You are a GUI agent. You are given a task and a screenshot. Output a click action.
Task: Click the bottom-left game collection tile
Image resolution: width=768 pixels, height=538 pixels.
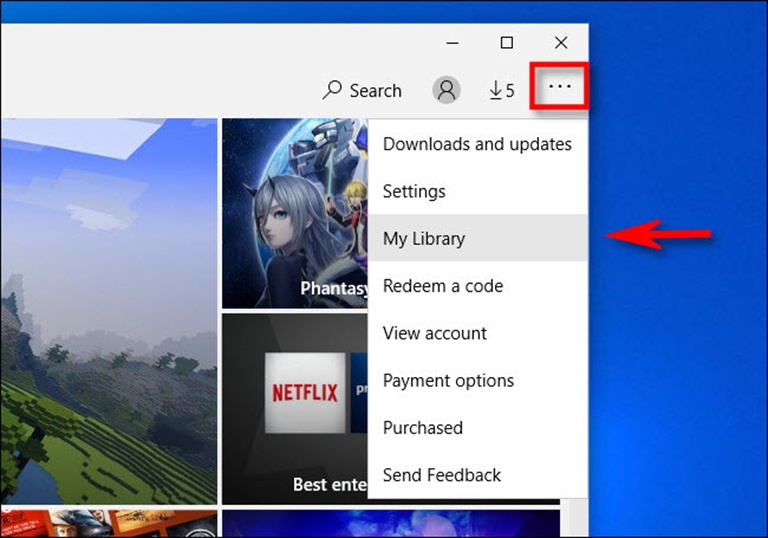(108, 523)
